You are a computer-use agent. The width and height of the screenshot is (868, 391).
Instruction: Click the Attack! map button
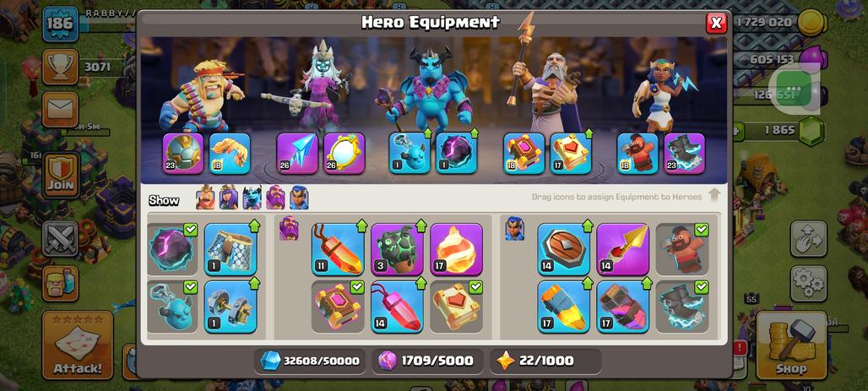click(x=78, y=345)
